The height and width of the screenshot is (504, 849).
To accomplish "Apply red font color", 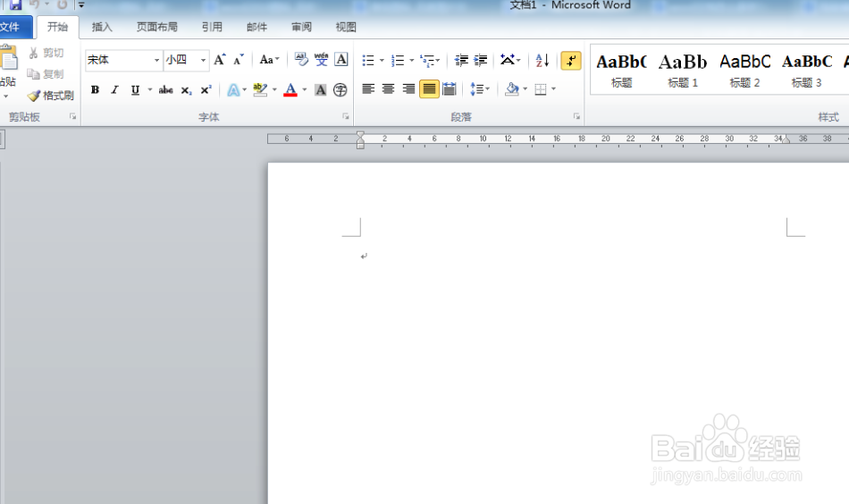I will tap(290, 90).
